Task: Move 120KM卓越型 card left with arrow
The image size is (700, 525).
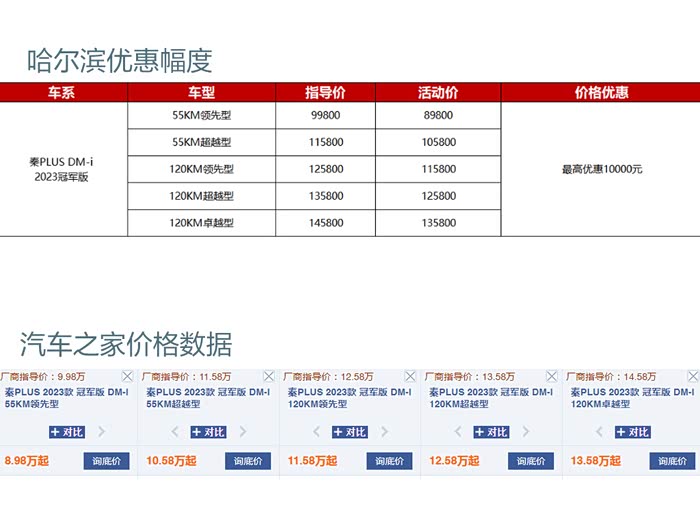Action: (x=600, y=432)
